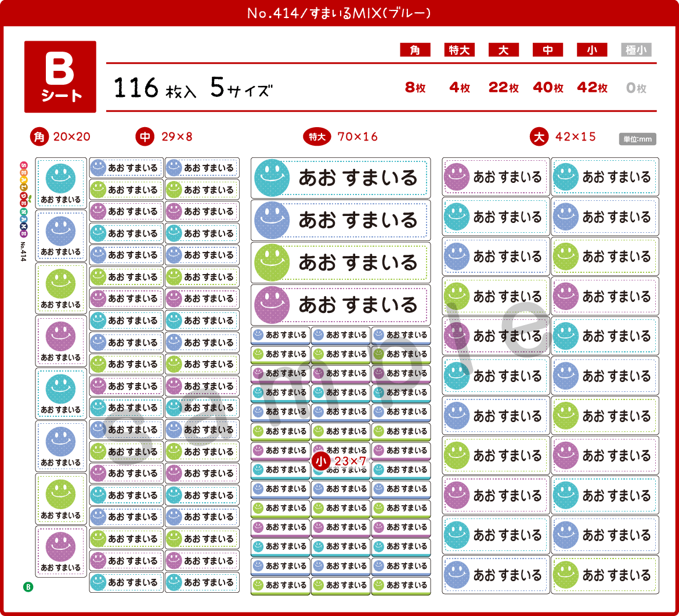The image size is (679, 616).
Task: Choose the 特大 size header tag
Action: (x=460, y=51)
